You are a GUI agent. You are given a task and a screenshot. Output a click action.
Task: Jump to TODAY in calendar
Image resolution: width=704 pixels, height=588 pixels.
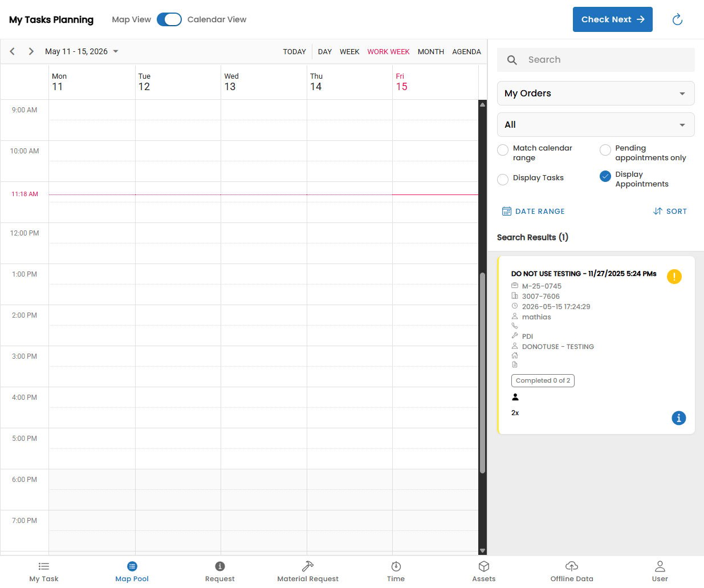[295, 51]
